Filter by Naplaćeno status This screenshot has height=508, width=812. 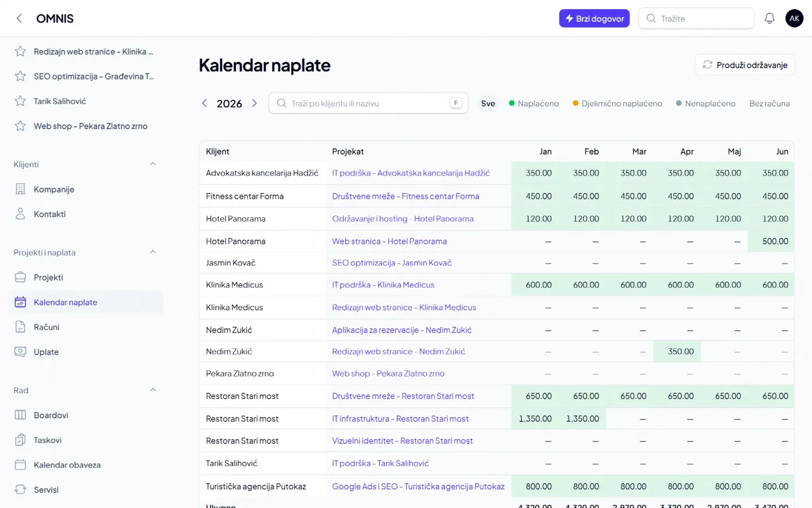pyautogui.click(x=534, y=103)
